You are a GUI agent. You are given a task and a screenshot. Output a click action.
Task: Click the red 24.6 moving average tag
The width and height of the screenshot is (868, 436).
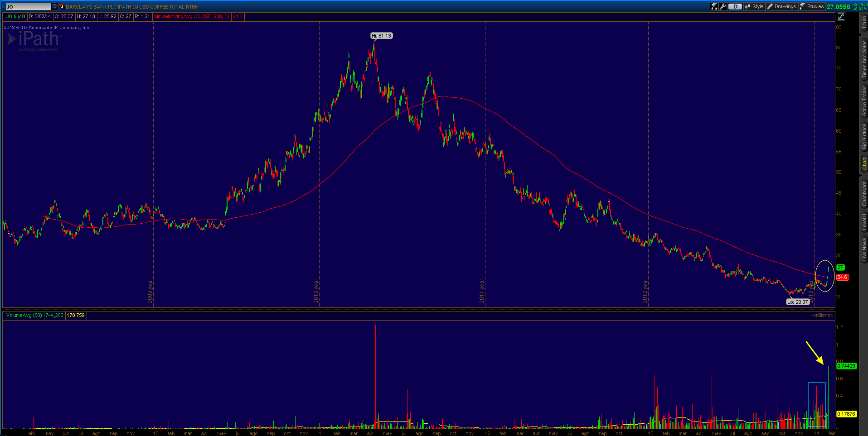[842, 277]
